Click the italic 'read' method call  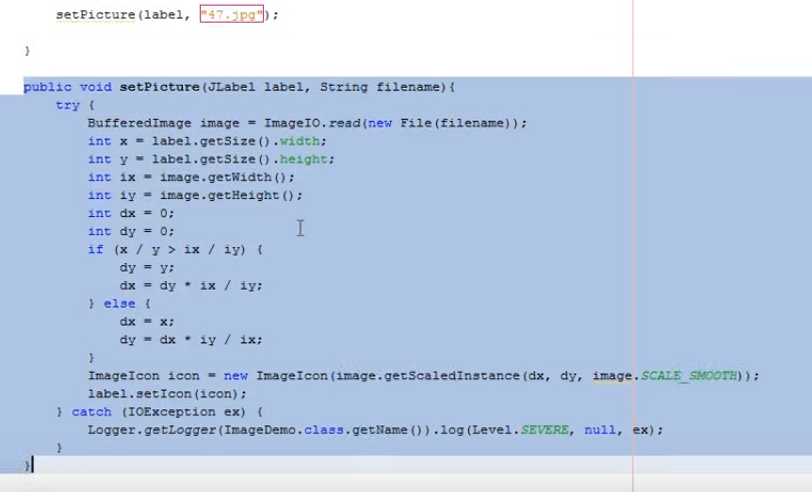coord(345,123)
